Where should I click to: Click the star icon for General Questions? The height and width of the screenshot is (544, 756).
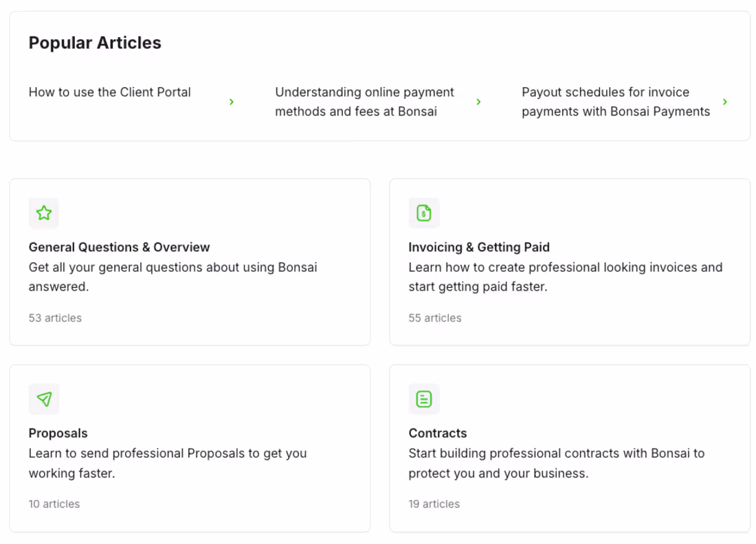[44, 213]
